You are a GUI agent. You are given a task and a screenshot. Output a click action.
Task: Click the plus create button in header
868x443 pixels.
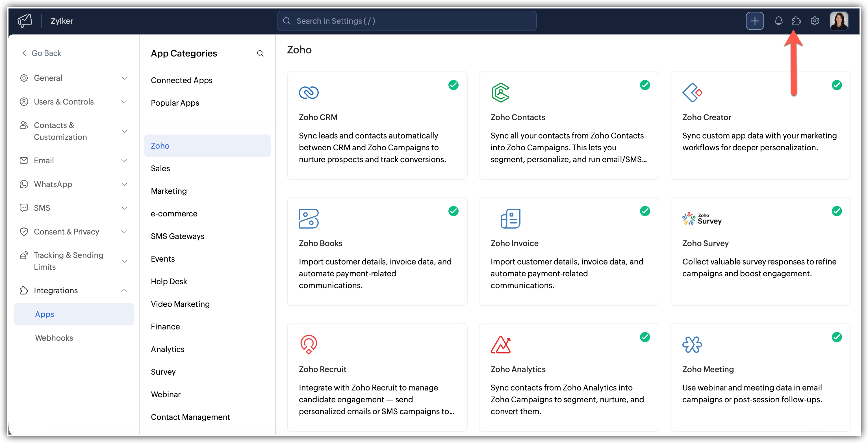pos(754,21)
